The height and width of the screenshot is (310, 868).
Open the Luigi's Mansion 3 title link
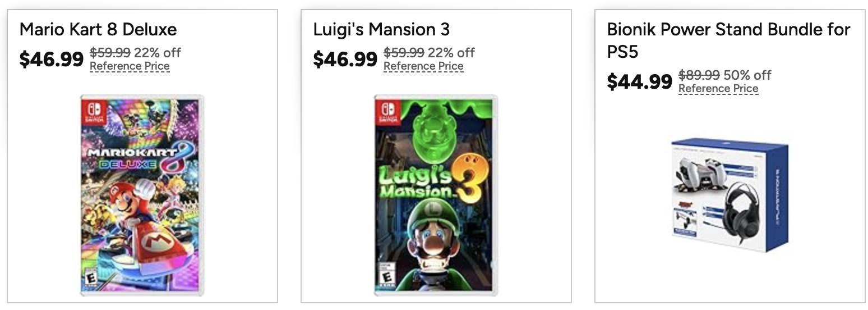(x=381, y=29)
